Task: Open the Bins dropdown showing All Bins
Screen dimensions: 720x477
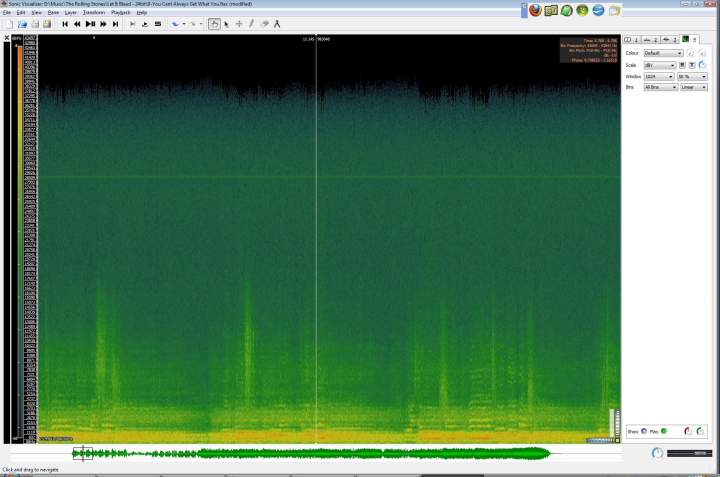Action: [x=661, y=87]
